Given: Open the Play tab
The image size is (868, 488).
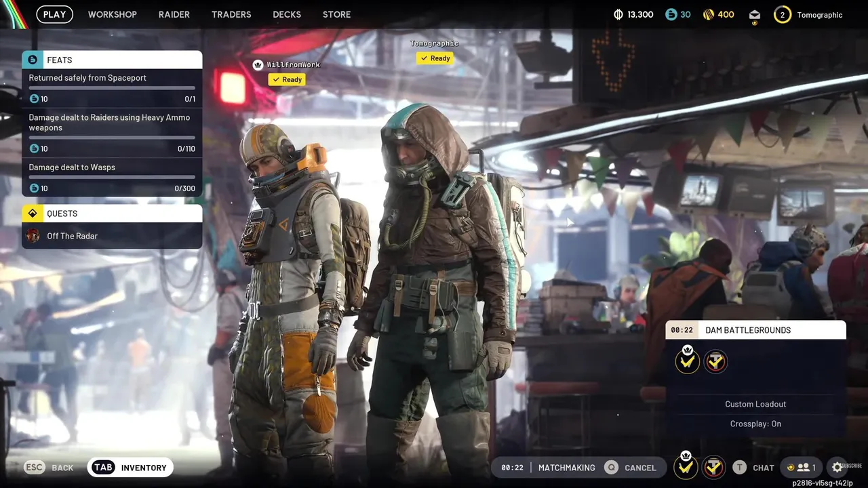Looking at the screenshot, I should [54, 14].
